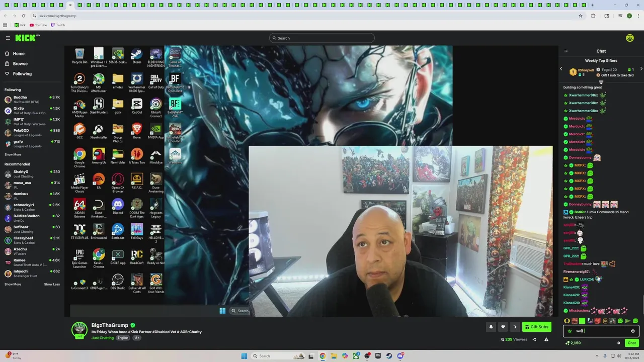The width and height of the screenshot is (644, 362).
Task: Open the emoji picker in chat
Action: 633,331
